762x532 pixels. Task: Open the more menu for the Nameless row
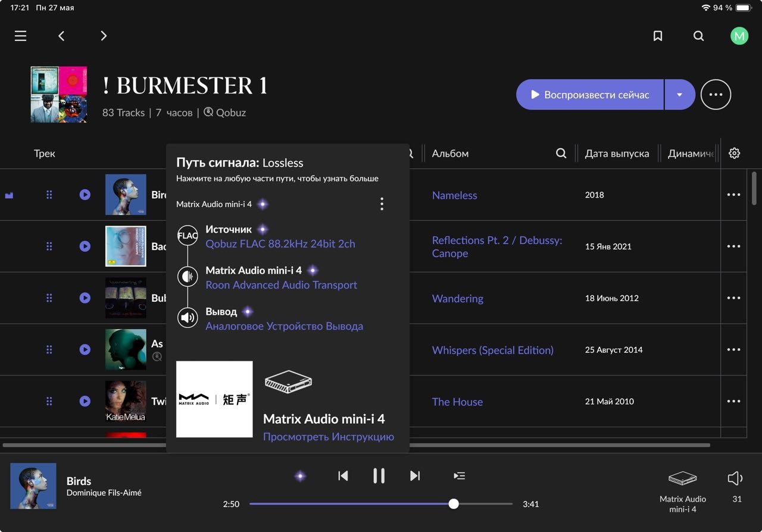pos(733,195)
